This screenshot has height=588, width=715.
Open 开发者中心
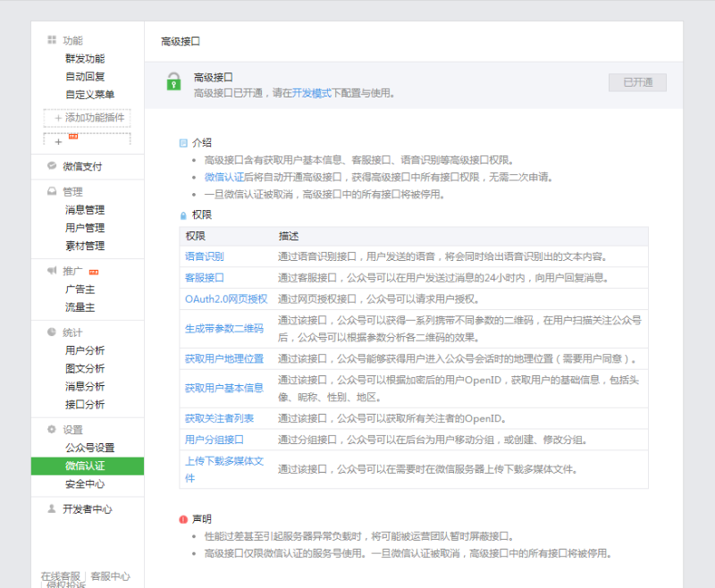pyautogui.click(x=87, y=509)
